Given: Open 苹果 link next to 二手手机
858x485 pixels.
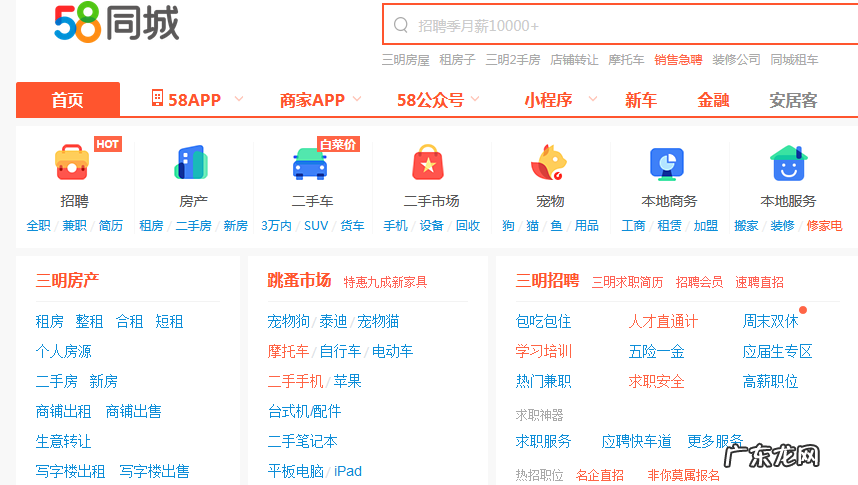Looking at the screenshot, I should tap(347, 381).
